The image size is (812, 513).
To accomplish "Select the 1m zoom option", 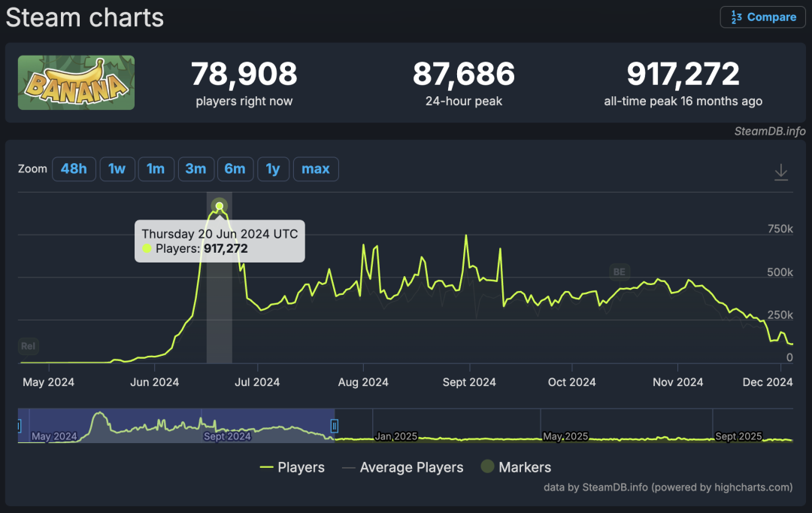I will coord(156,169).
